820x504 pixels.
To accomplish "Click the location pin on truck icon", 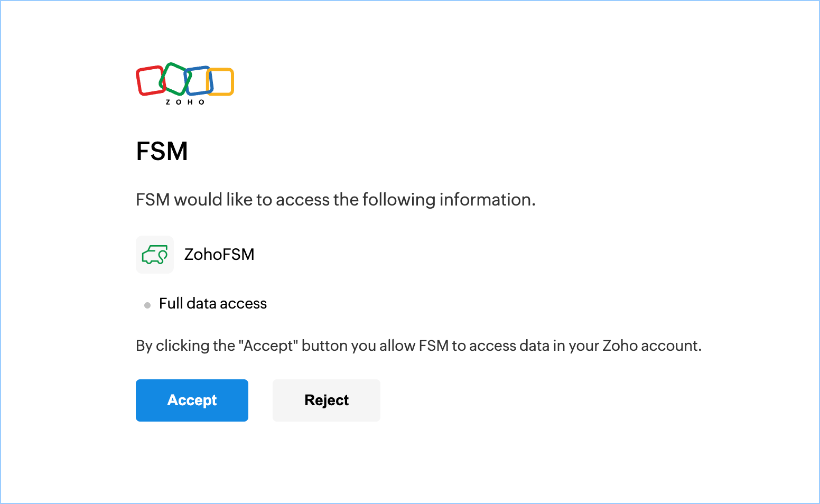I will (163, 254).
